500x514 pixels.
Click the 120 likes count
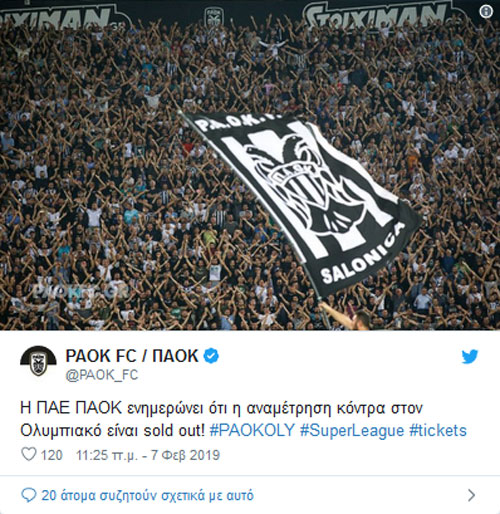(52, 455)
